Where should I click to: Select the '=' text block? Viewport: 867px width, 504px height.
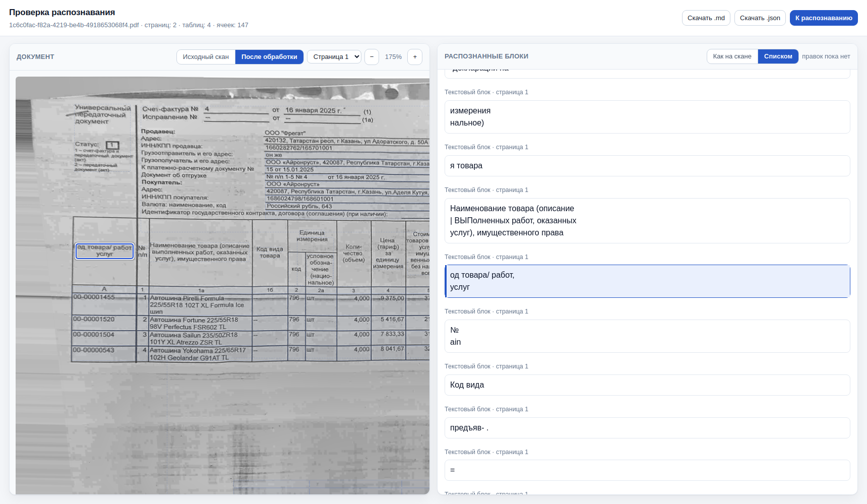click(x=647, y=470)
